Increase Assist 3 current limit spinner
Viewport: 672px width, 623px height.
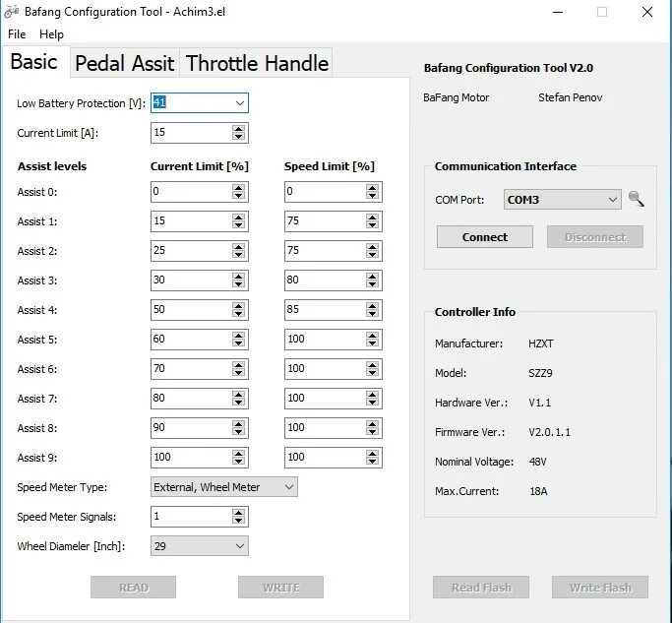tap(239, 277)
